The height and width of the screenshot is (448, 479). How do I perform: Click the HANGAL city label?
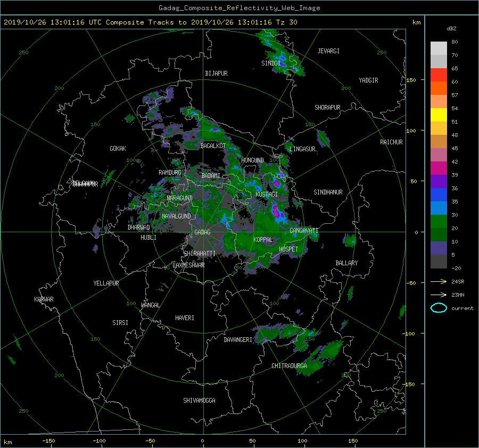coord(150,305)
